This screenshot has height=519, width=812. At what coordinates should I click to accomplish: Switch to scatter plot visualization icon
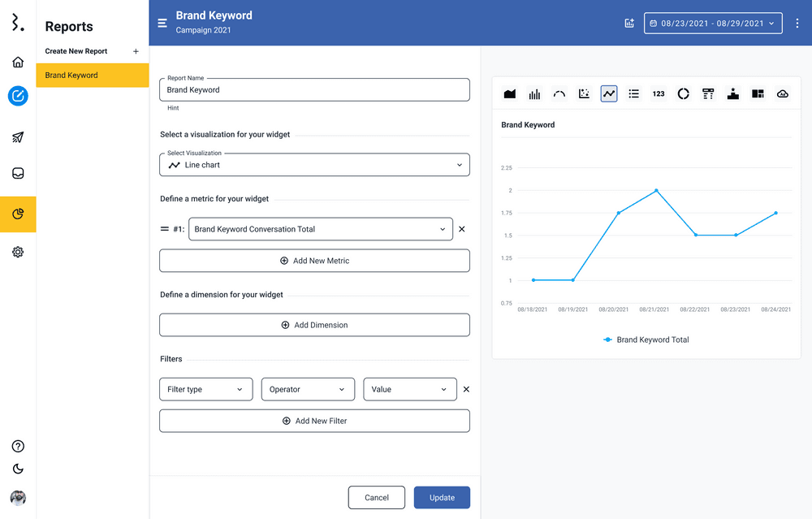tap(584, 94)
